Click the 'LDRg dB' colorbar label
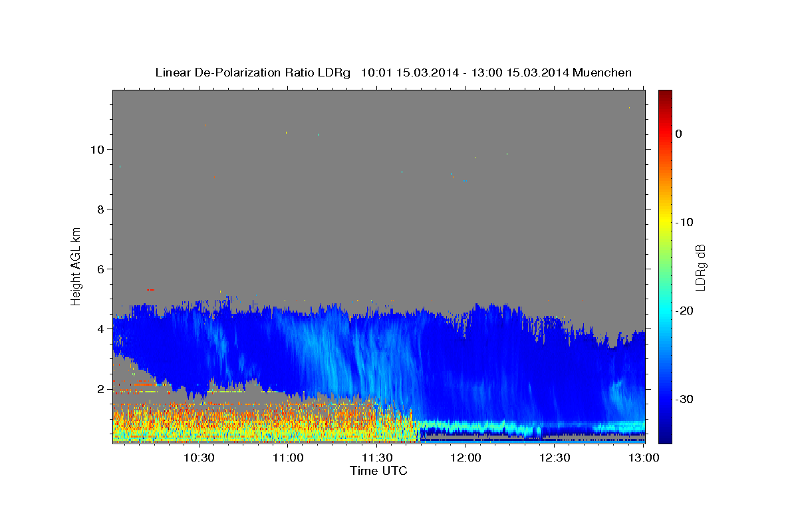The image size is (798, 532). click(701, 267)
